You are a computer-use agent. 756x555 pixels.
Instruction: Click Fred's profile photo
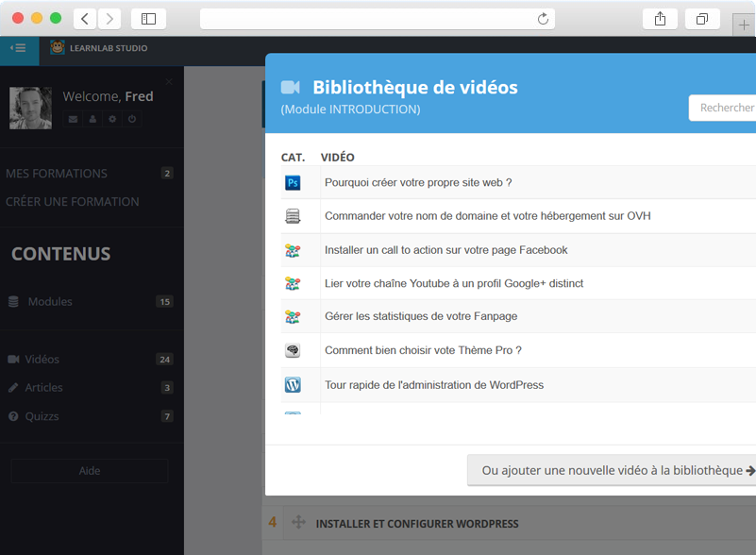point(30,108)
